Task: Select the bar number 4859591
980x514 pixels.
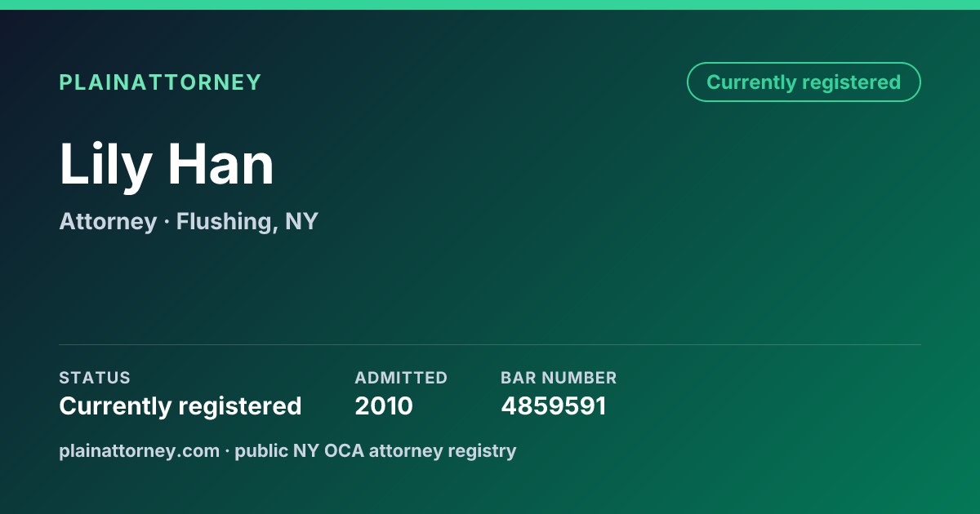Action: click(554, 405)
